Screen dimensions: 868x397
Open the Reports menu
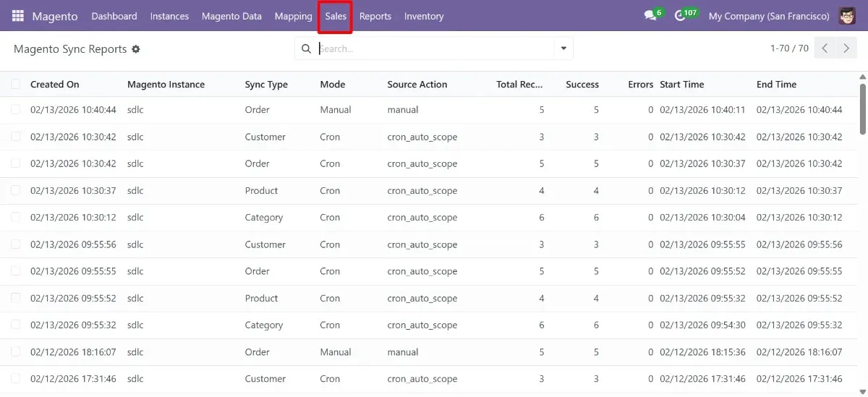[375, 16]
